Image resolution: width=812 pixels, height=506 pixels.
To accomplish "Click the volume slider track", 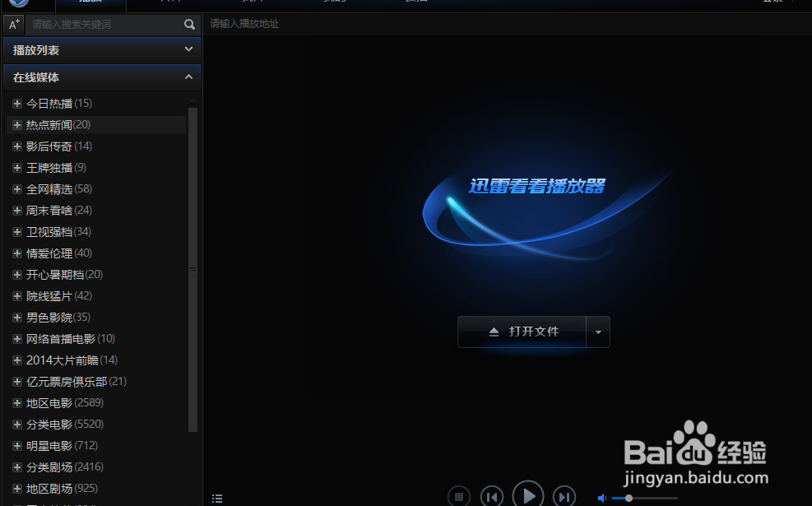I will [x=645, y=499].
